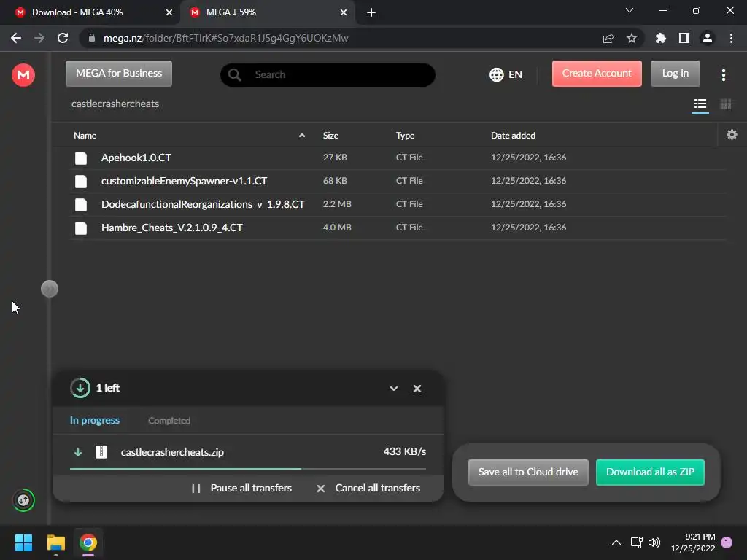Select the Apehook1.0.CT file
The height and width of the screenshot is (560, 747).
click(x=398, y=157)
